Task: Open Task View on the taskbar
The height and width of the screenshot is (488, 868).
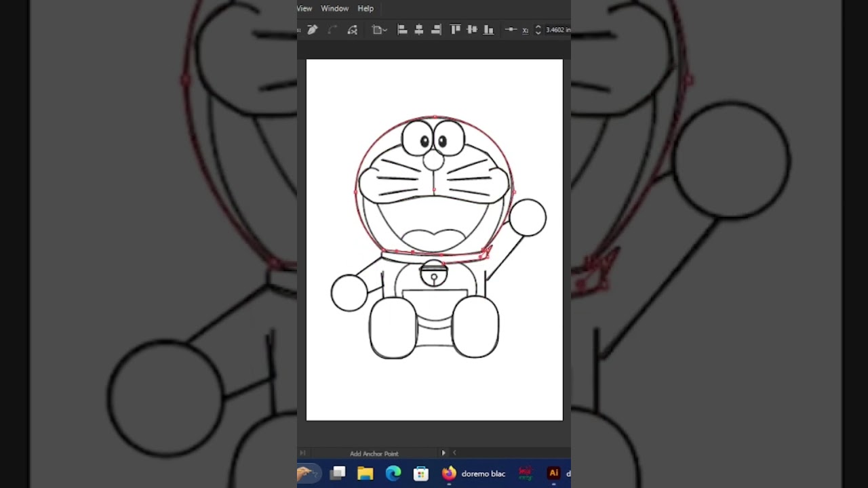Action: [338, 473]
